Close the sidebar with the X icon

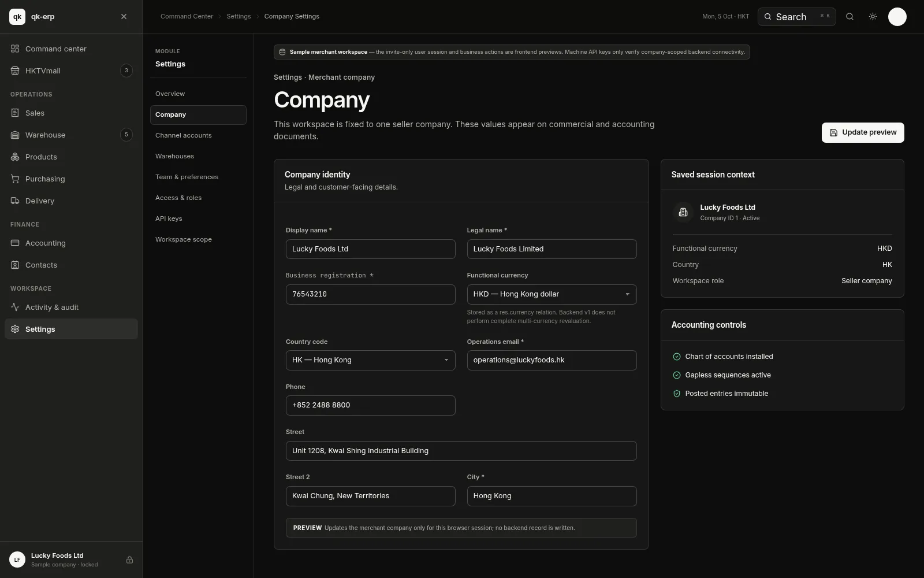(124, 17)
